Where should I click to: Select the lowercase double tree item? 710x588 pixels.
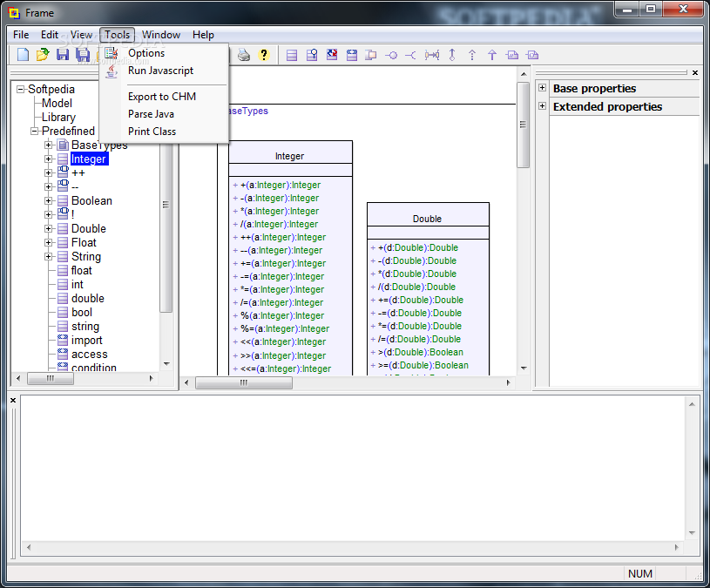pyautogui.click(x=88, y=298)
